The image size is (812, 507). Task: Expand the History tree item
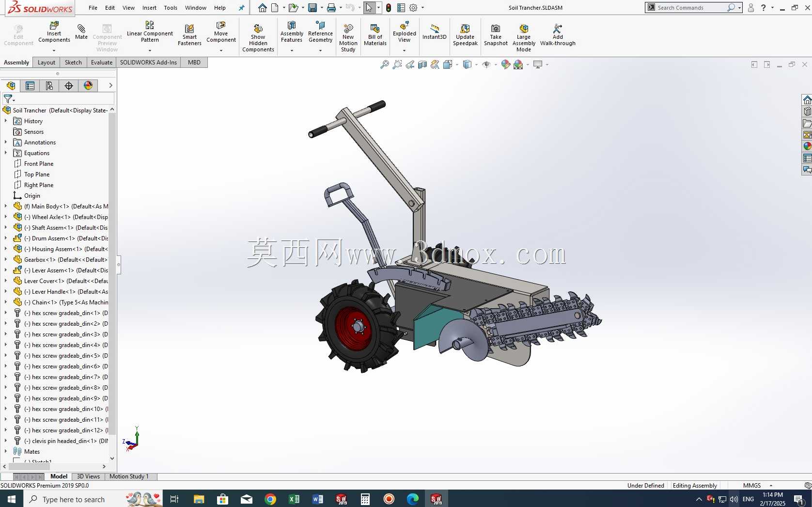coord(6,121)
